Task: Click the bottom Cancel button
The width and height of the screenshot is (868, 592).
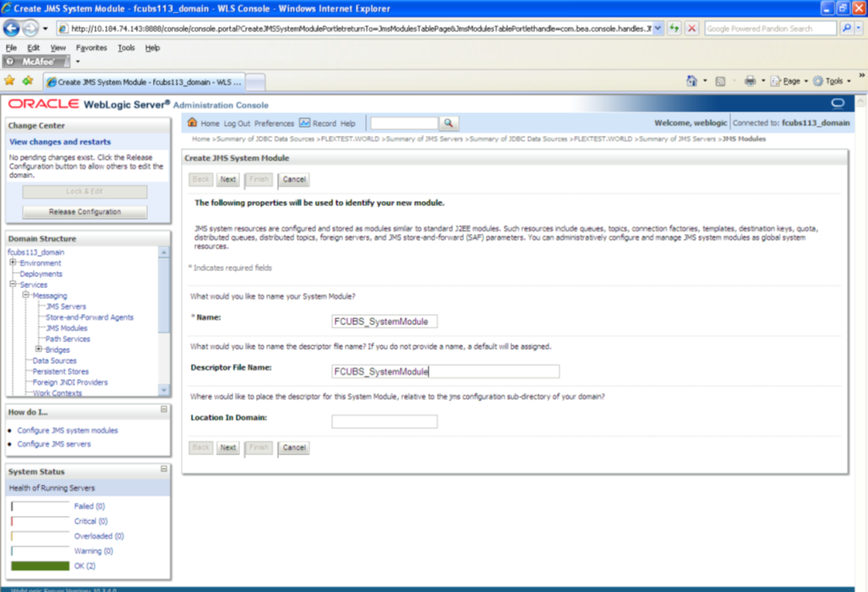Action: (x=294, y=448)
